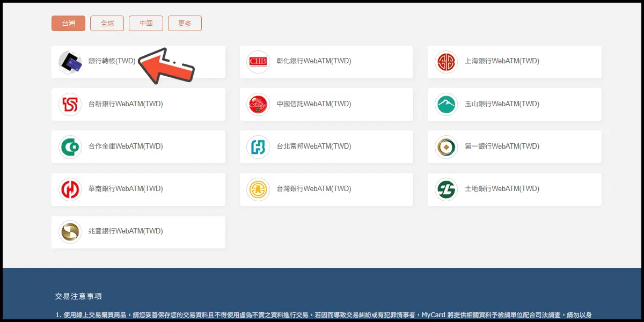Click the bank transfer card icon
644x322 pixels.
[x=70, y=62]
